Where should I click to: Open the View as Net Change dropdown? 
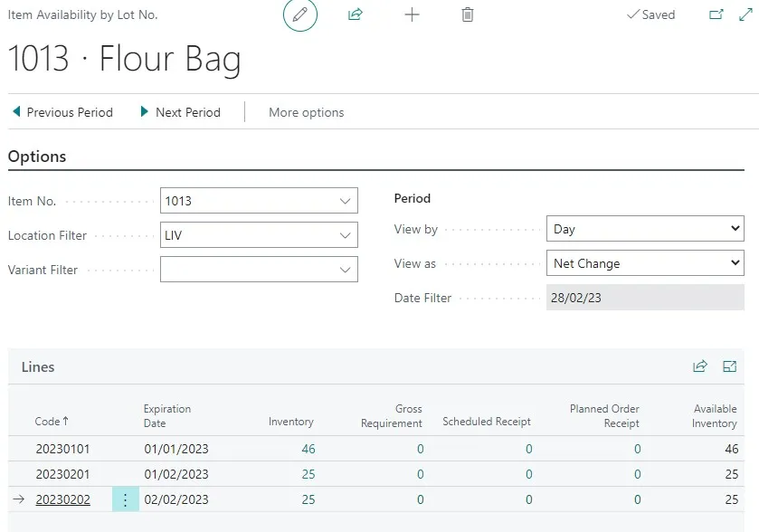pyautogui.click(x=645, y=263)
